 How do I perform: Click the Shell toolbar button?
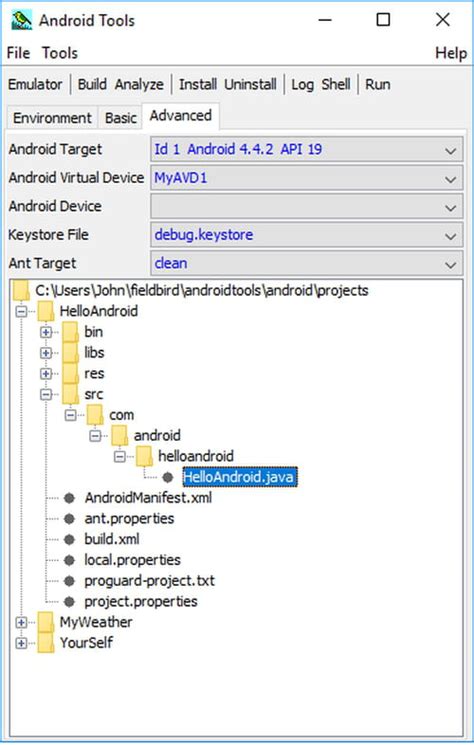pyautogui.click(x=336, y=85)
